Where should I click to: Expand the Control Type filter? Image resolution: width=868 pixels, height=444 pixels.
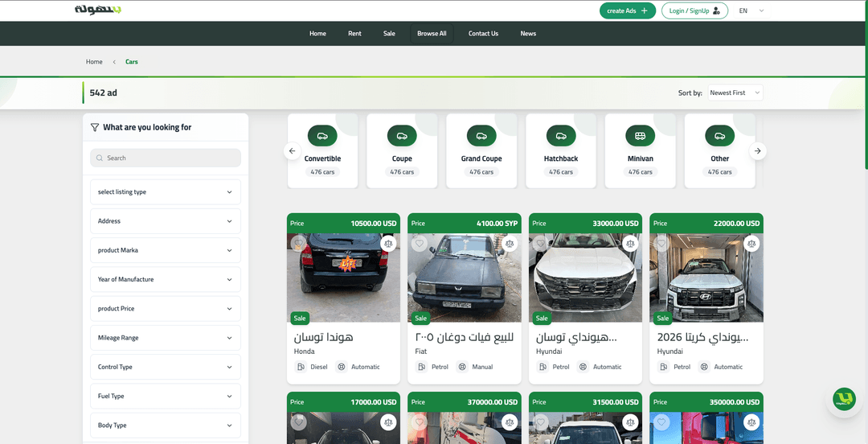166,367
